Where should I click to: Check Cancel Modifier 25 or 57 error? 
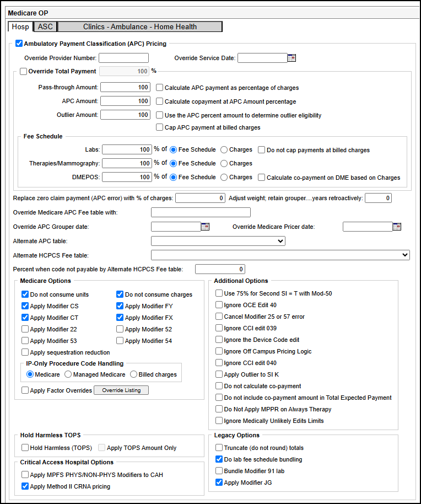[x=219, y=317]
